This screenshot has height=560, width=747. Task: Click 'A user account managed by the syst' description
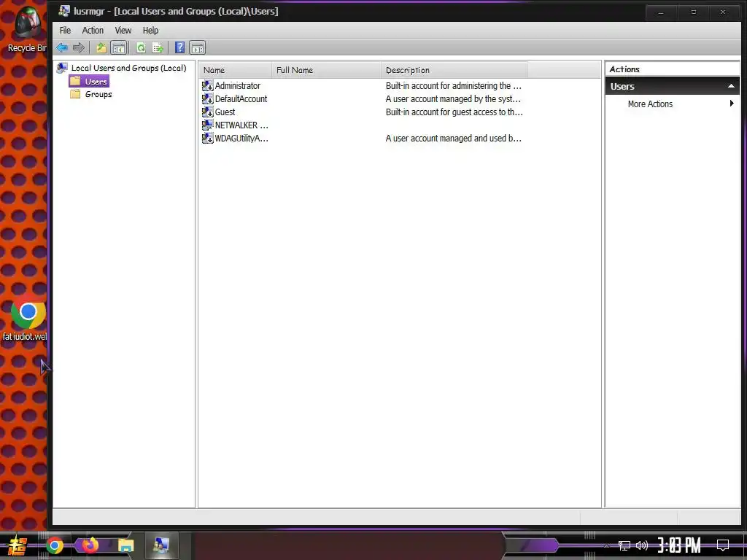click(453, 99)
